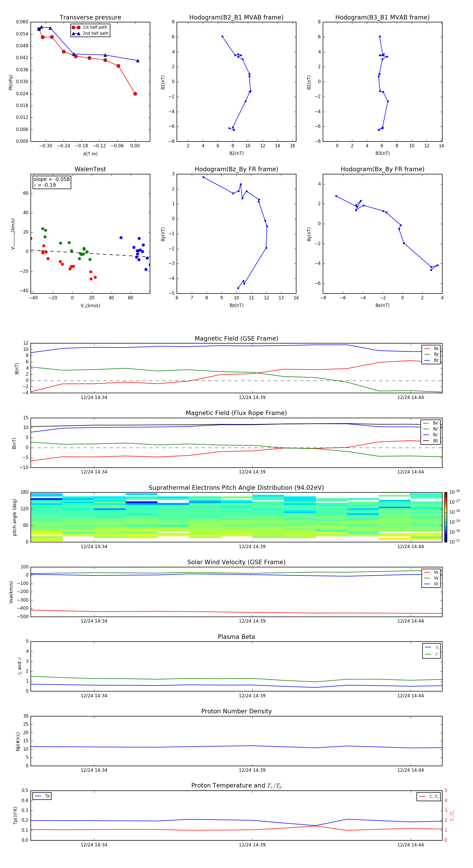Click the "A(T·m)" x-axis label
This screenshot has height=868, width=473.
[x=90, y=154]
